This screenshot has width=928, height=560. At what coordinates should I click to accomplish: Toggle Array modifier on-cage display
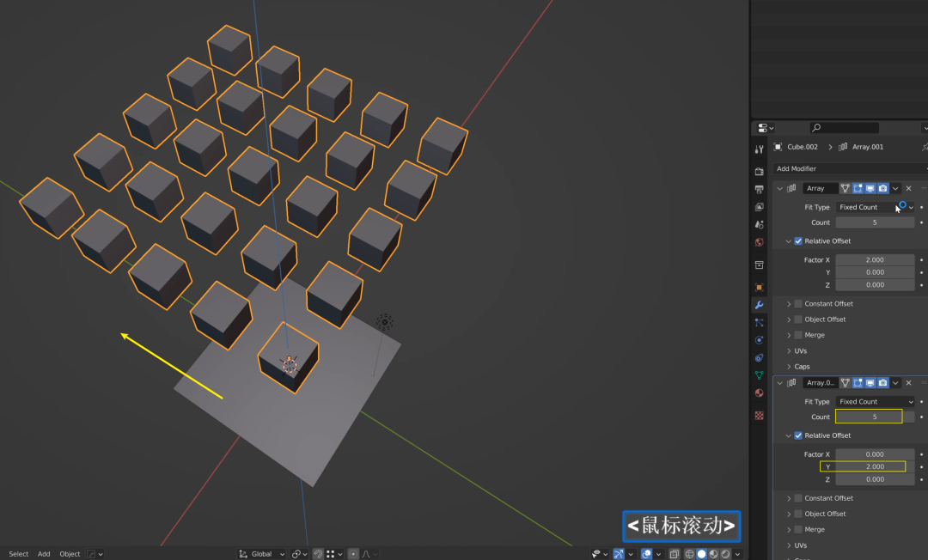(x=846, y=188)
